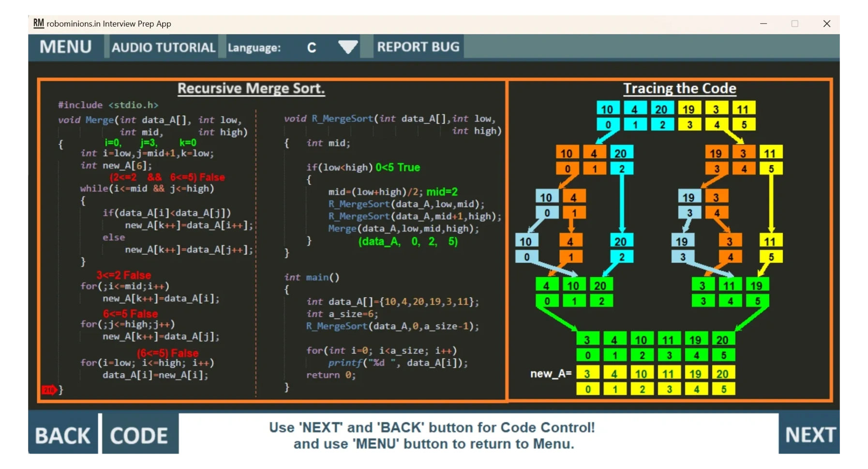Image resolution: width=868 pixels, height=469 pixels.
Task: Click the REPORT BUG button
Action: coord(419,47)
